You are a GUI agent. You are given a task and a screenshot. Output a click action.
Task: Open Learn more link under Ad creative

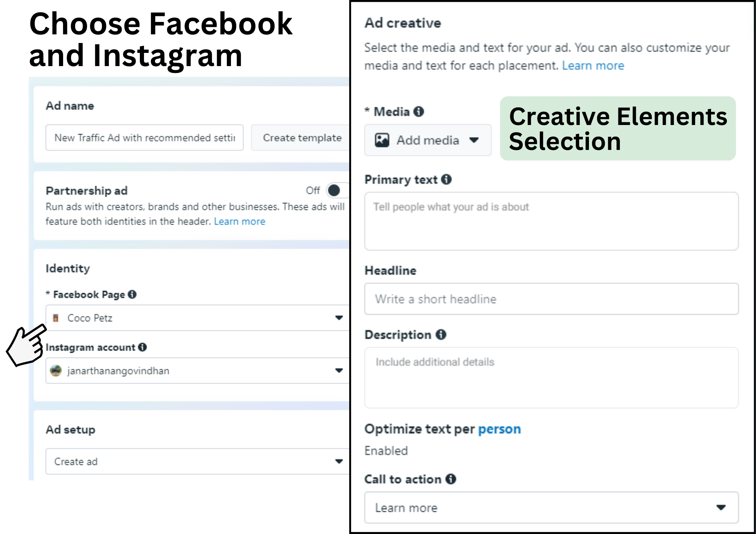coord(593,66)
